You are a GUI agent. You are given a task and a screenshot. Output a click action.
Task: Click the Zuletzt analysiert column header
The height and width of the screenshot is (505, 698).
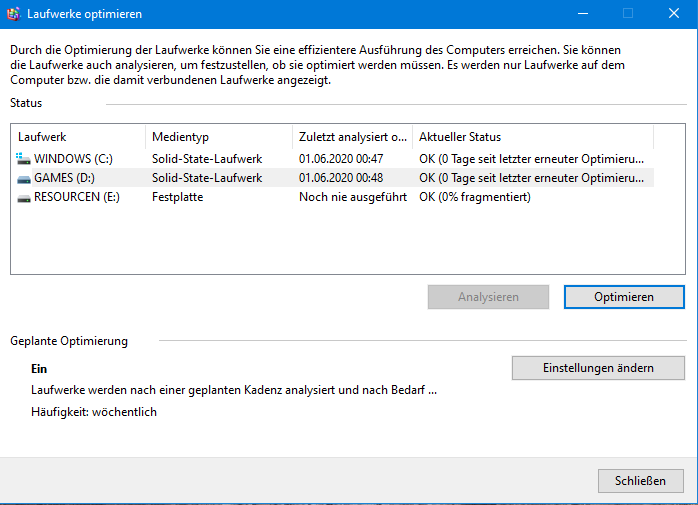353,137
